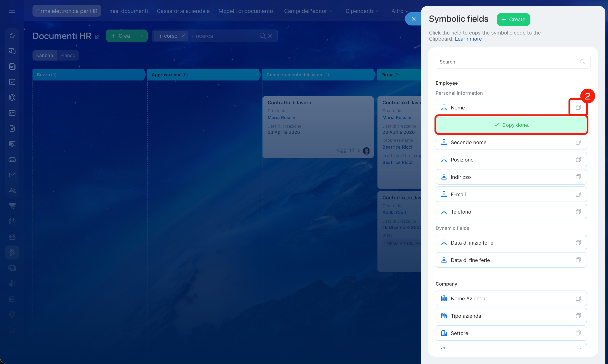The image size is (608, 364).
Task: Click the search magnifier in Symbolic fields
Action: 582,62
